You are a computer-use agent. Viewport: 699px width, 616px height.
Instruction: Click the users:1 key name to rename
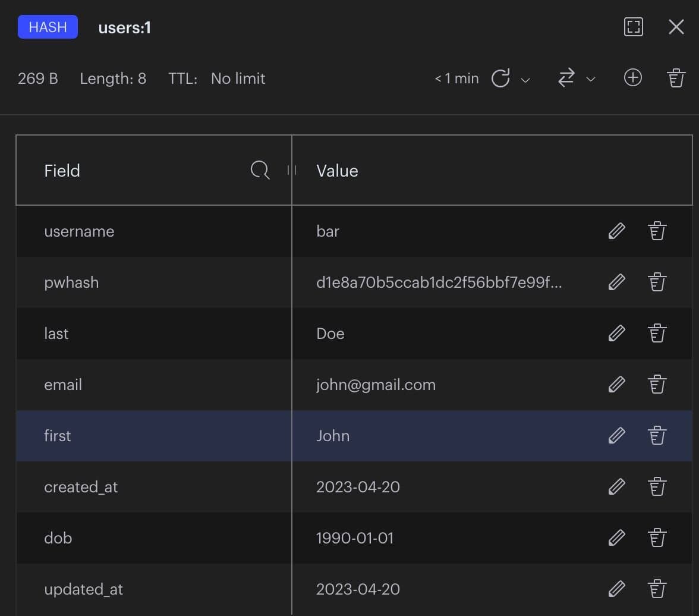(124, 28)
